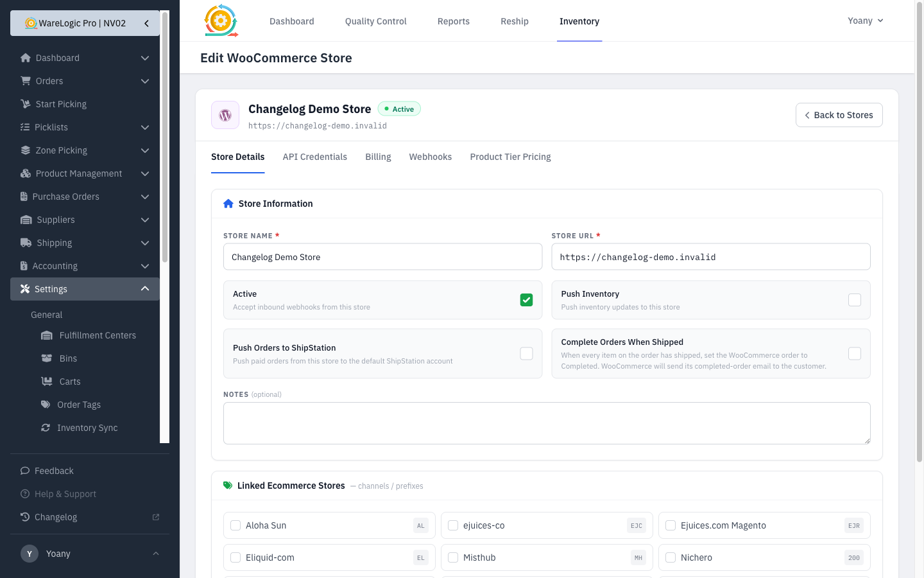Check the Ejuices.com Magento checkbox
This screenshot has width=924, height=578.
coord(671,525)
